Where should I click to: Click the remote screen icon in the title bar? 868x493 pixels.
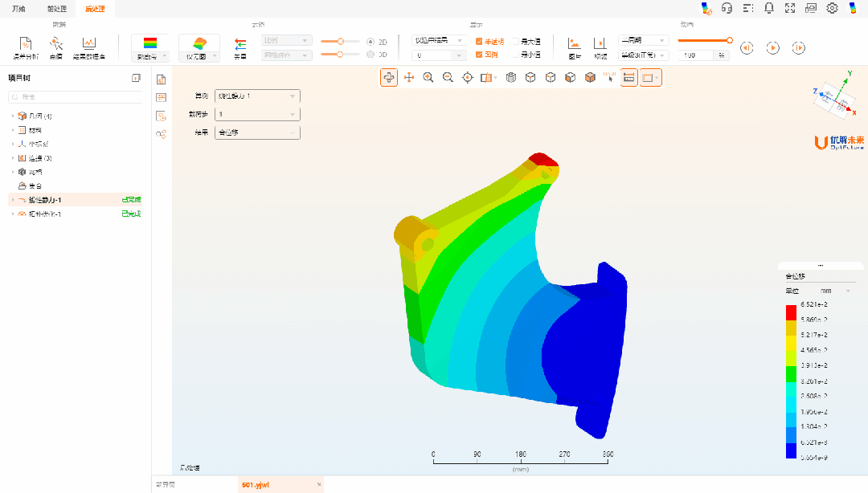pos(811,8)
